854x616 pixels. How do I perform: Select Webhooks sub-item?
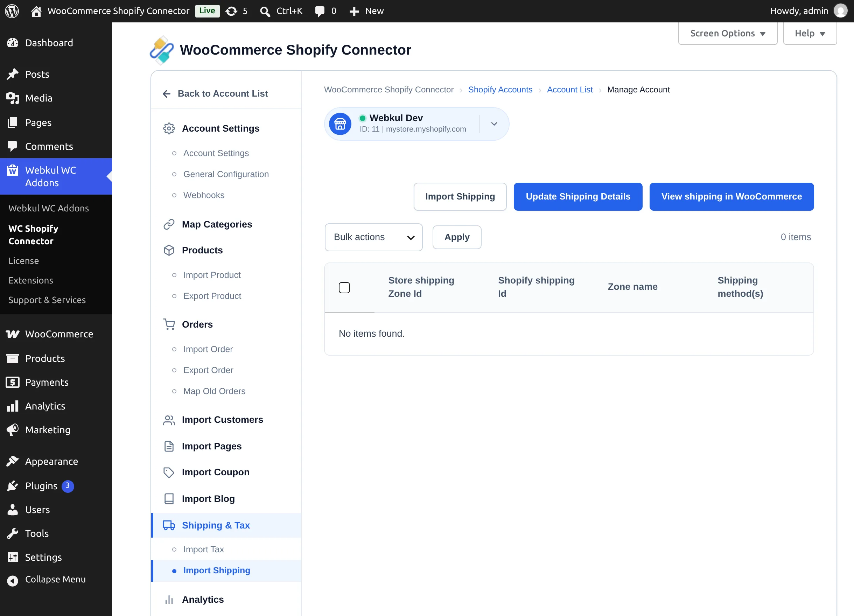(204, 195)
